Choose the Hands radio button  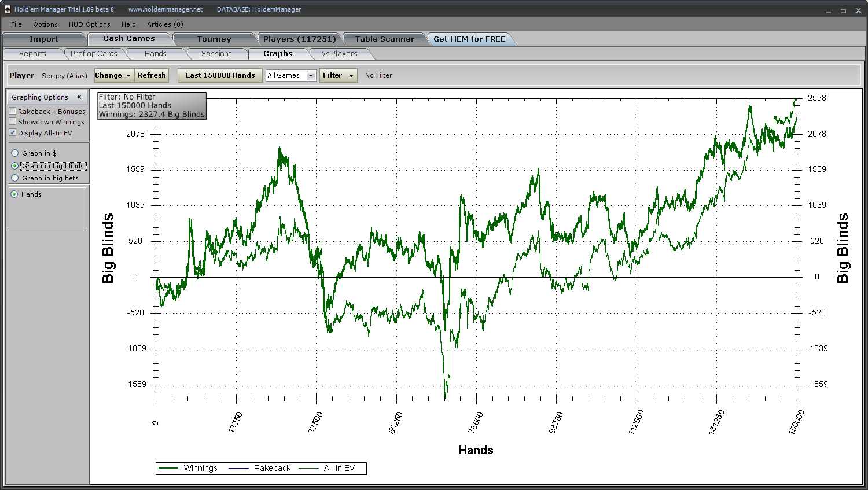[x=14, y=194]
